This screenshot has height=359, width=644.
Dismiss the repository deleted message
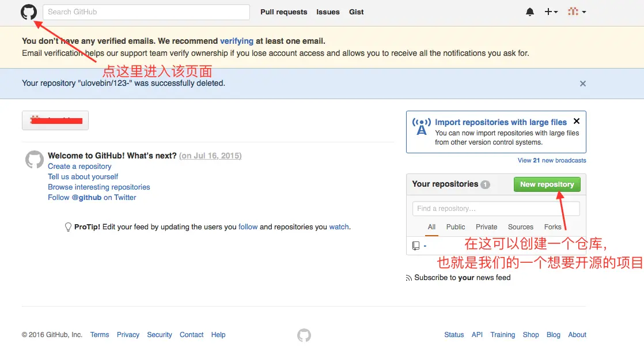[x=583, y=84]
